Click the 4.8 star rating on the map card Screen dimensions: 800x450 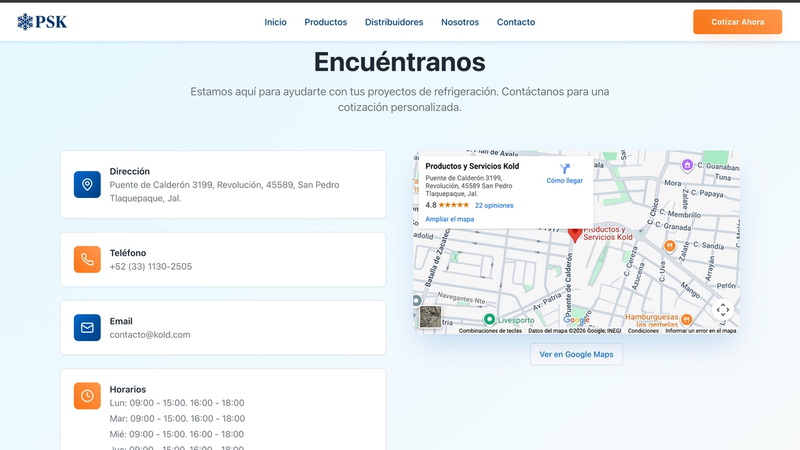[447, 205]
